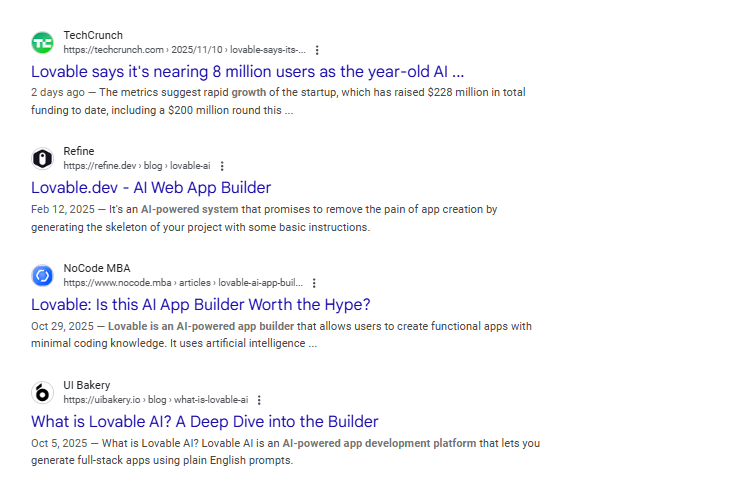
Task: Click the refine.dev blog URL breadcrumb
Action: click(x=137, y=166)
